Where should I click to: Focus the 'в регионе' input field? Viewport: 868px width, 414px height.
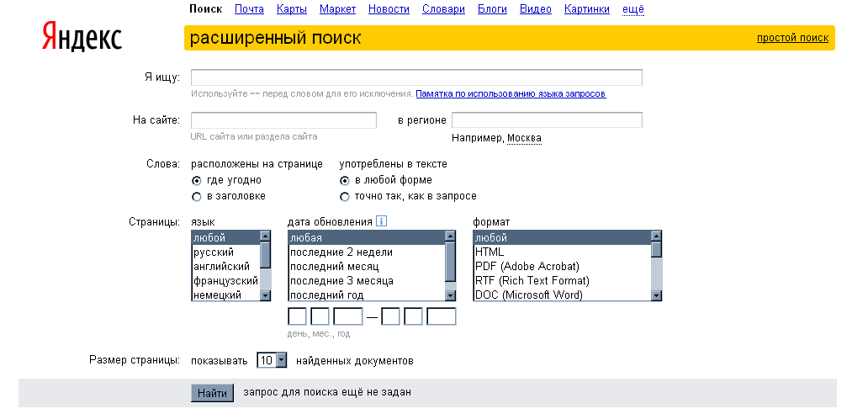pos(547,120)
